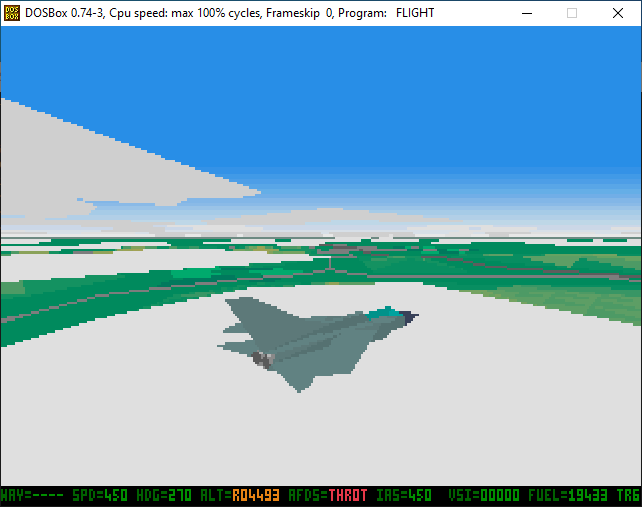This screenshot has height=507, width=642.
Task: Click the jet's nose cone
Action: [411, 316]
